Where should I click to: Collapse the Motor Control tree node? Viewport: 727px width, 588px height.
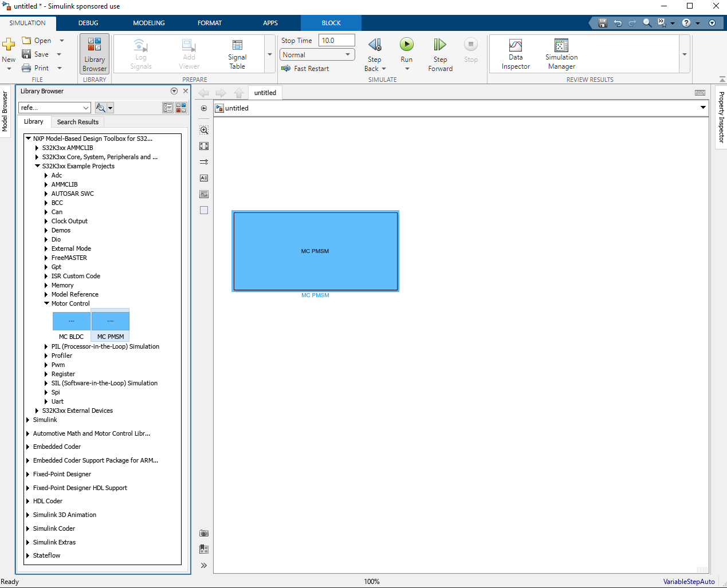tap(46, 303)
